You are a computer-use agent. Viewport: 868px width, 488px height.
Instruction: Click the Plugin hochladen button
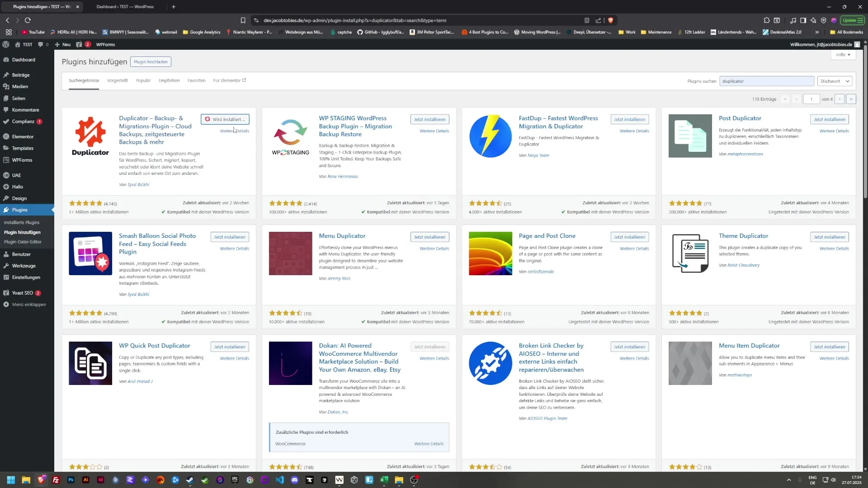[x=151, y=62]
